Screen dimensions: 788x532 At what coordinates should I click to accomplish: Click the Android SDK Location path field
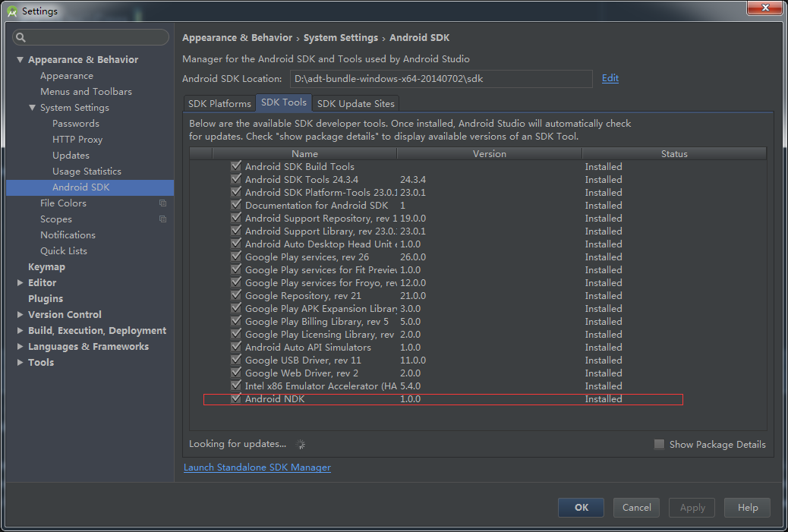(x=441, y=78)
